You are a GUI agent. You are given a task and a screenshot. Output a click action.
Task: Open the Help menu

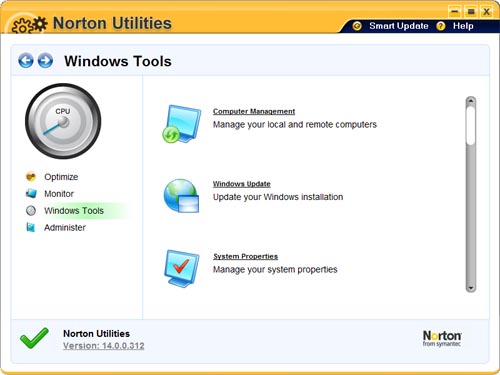click(463, 26)
